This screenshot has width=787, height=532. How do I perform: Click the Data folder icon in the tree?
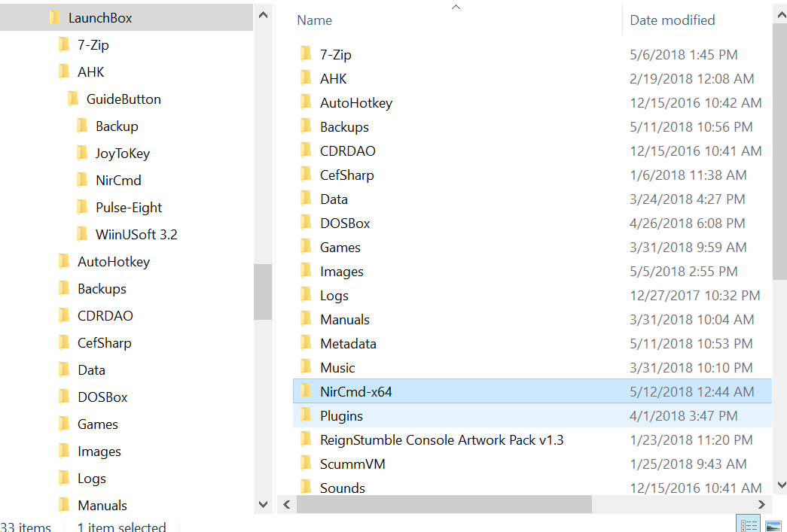pyautogui.click(x=64, y=370)
